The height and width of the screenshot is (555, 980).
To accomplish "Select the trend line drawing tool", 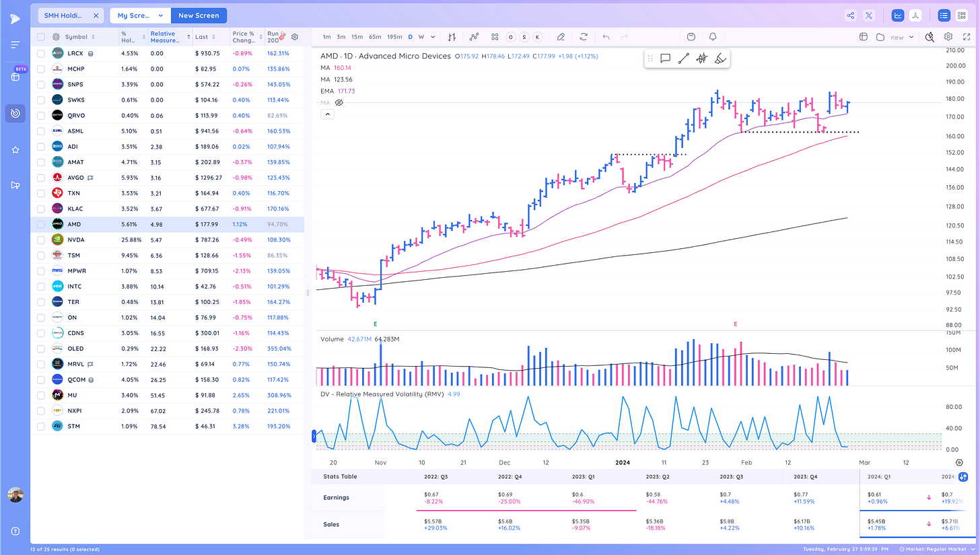I will 683,59.
